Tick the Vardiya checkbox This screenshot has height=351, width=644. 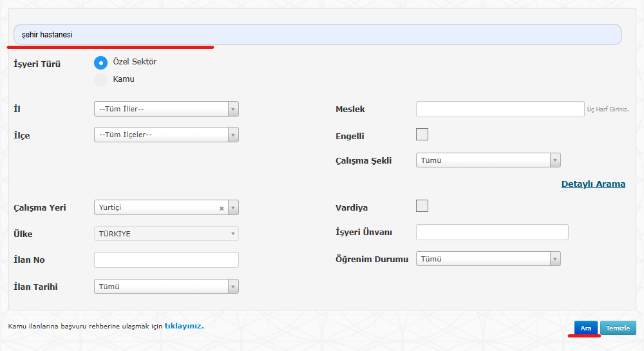[422, 206]
